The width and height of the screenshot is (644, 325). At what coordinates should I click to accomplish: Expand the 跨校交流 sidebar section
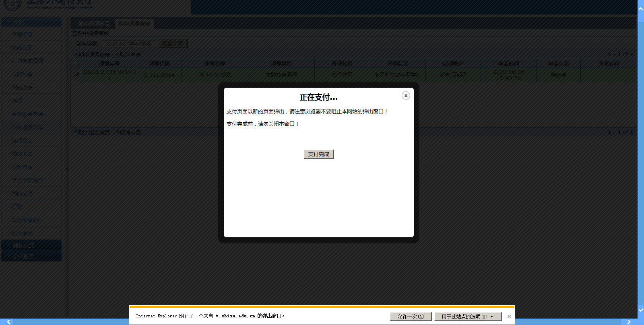click(31, 245)
